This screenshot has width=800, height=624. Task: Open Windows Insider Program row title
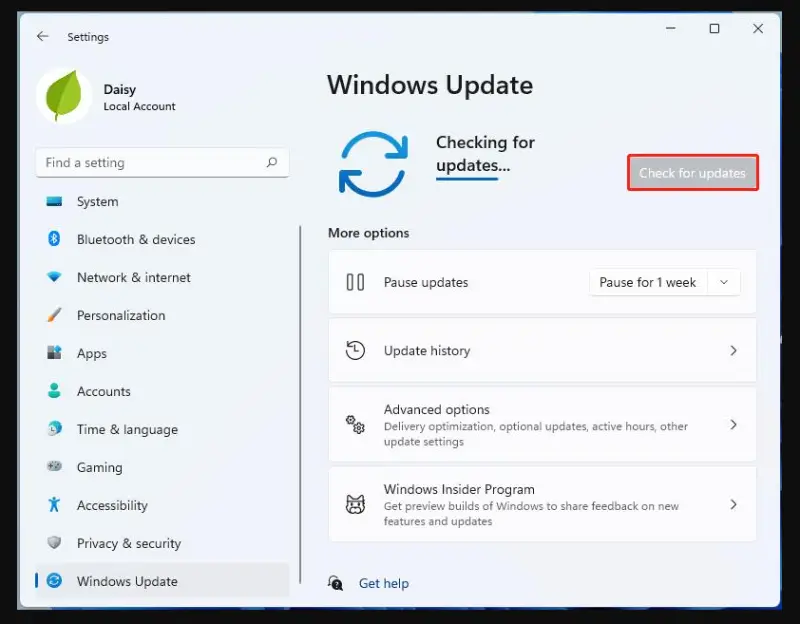tap(459, 489)
